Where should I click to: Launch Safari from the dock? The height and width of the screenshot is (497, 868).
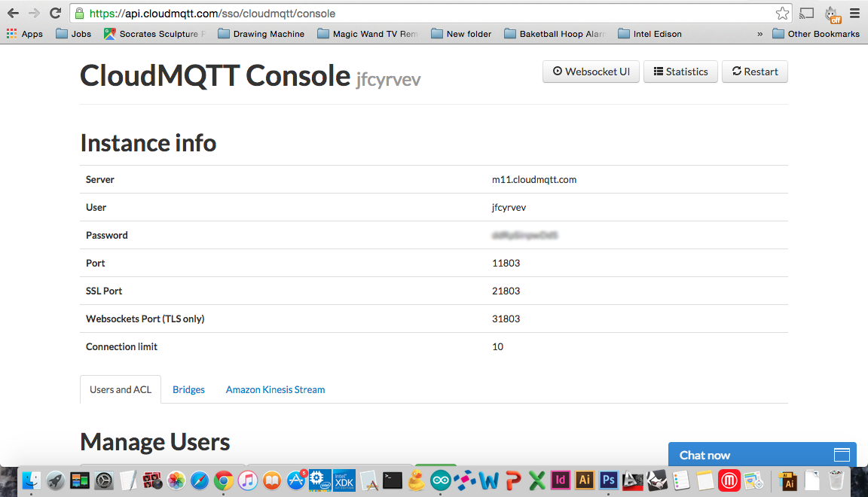pos(200,480)
